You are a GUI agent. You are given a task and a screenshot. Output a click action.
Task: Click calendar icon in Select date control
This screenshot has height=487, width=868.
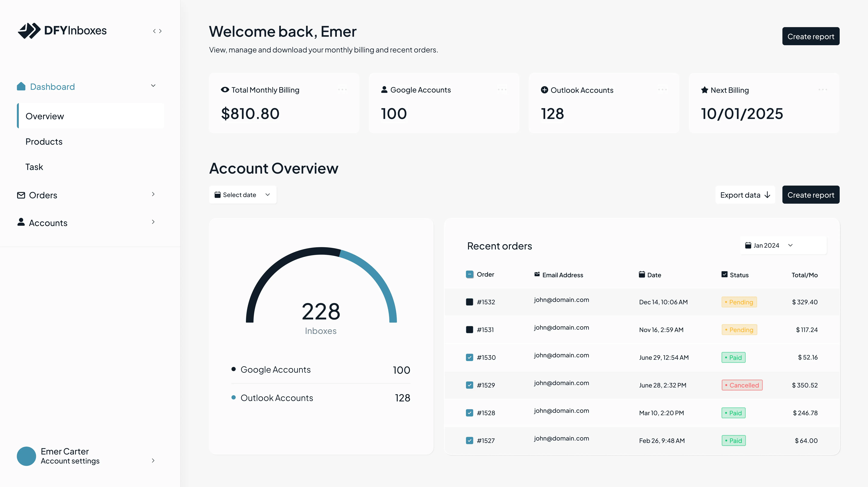point(218,195)
